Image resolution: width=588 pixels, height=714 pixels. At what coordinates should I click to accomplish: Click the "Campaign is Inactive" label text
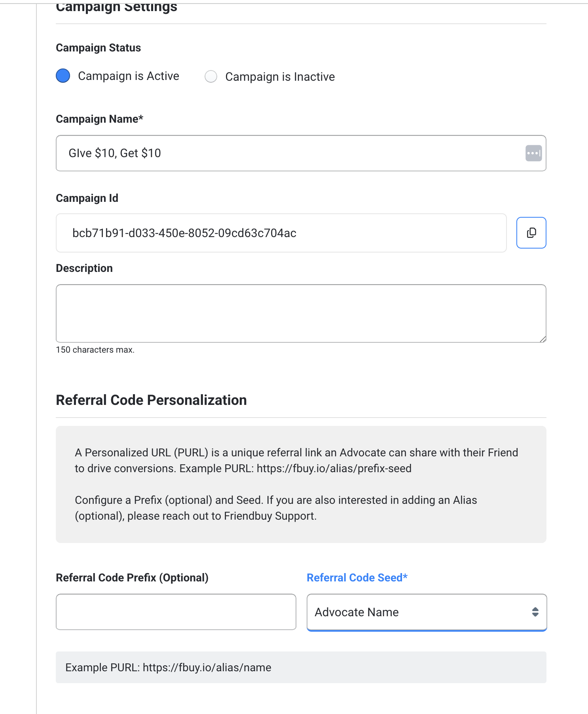280,77
